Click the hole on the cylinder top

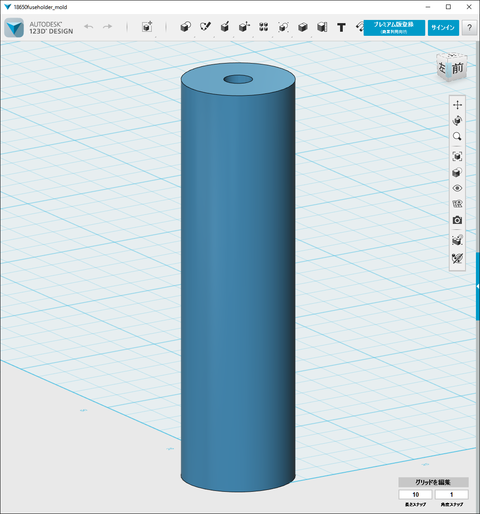click(238, 80)
